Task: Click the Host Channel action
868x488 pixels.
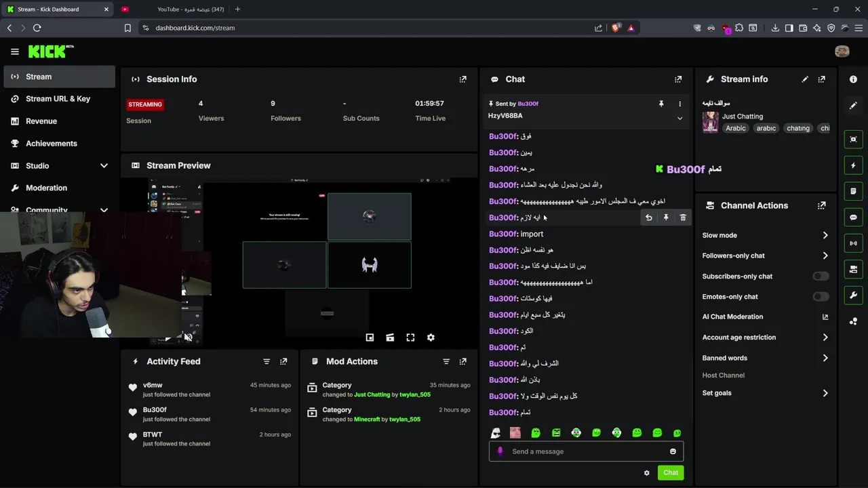Action: pos(724,375)
